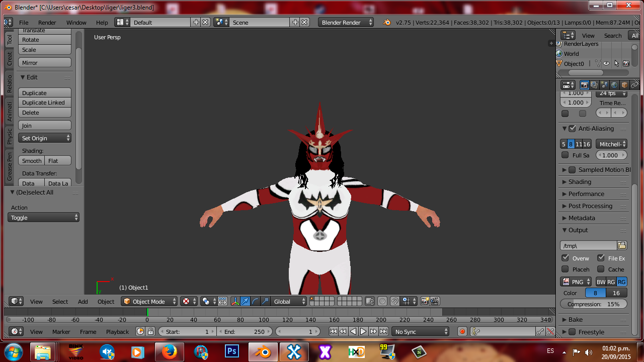The height and width of the screenshot is (362, 644).
Task: Click the OpenGL render animation clapper icon
Action: (435, 301)
